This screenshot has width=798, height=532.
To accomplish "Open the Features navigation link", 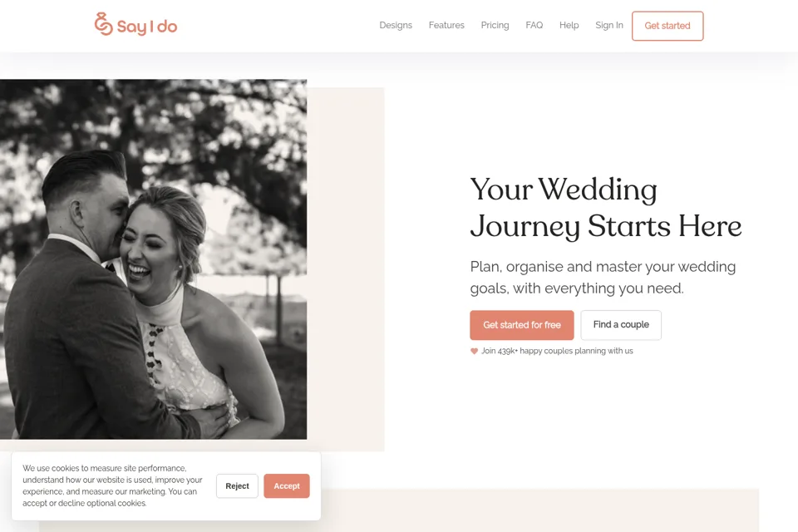I will 446,26.
